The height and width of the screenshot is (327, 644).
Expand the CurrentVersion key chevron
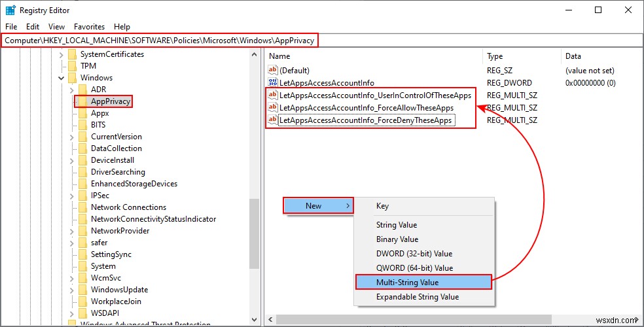point(72,137)
